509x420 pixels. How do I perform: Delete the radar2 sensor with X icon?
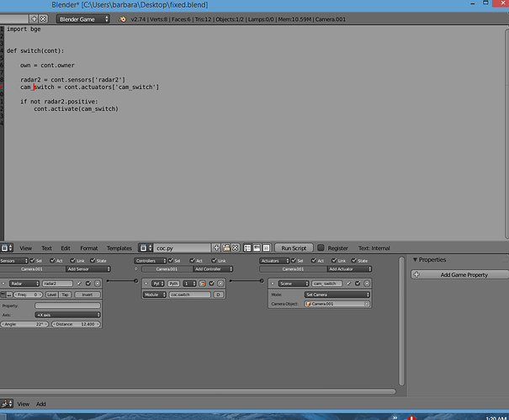point(98,284)
